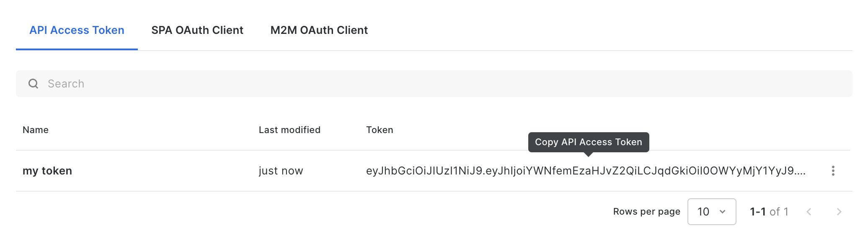Image resolution: width=868 pixels, height=241 pixels.
Task: Go to the previous page arrow
Action: 809,212
